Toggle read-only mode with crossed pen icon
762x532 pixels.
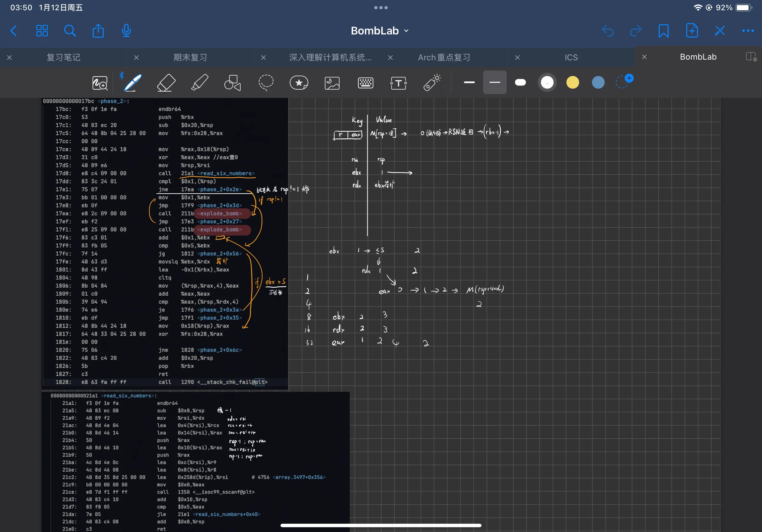[x=720, y=31]
